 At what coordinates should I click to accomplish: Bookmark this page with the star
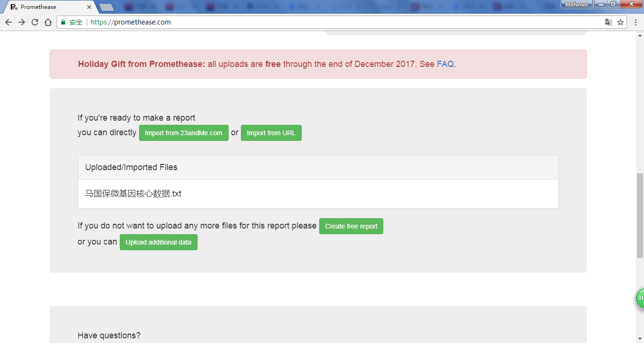620,22
